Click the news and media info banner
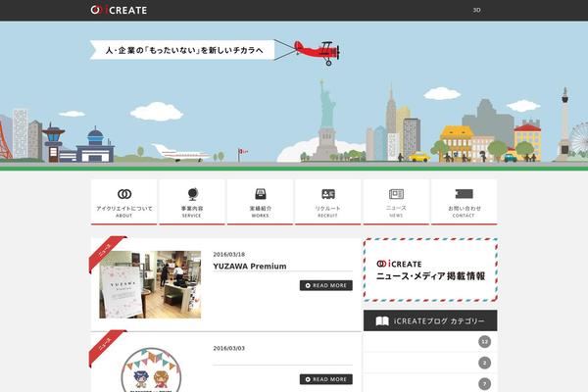 [430, 270]
